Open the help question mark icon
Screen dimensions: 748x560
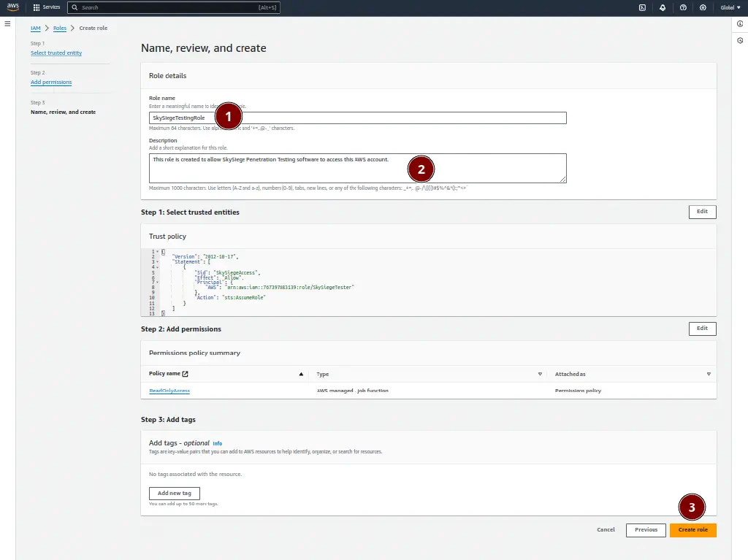coord(683,7)
